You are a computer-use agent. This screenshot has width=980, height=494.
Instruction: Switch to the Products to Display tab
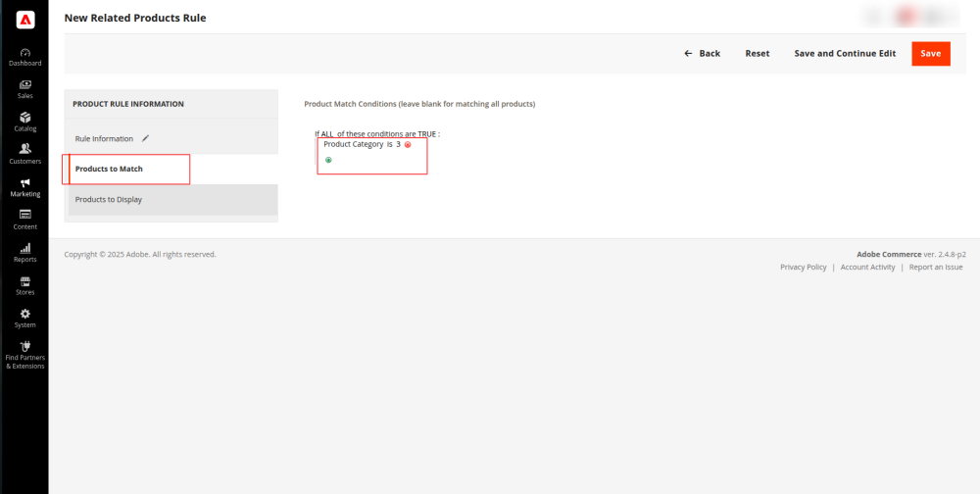[x=109, y=199]
